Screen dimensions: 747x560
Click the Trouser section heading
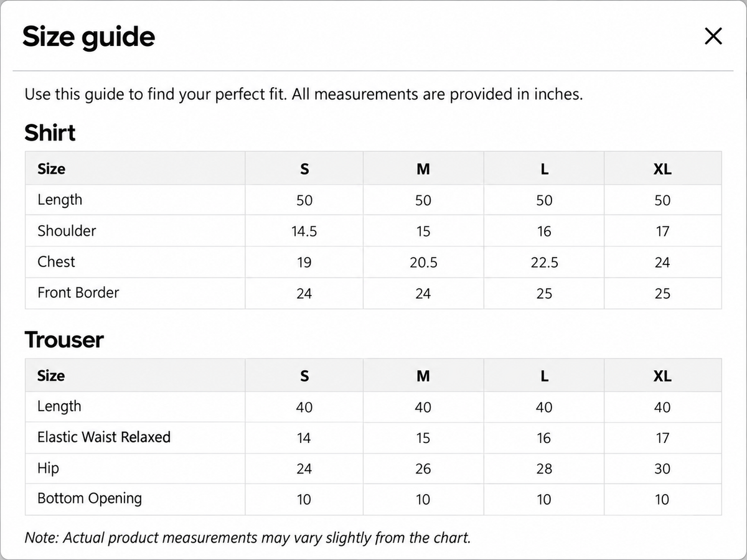64,340
